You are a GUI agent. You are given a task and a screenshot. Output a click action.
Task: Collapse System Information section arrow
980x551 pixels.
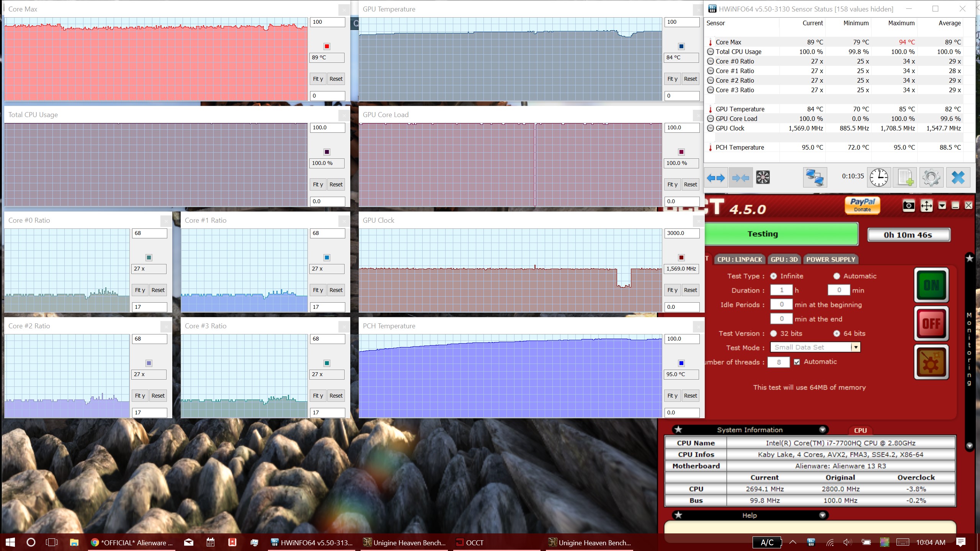coord(822,429)
